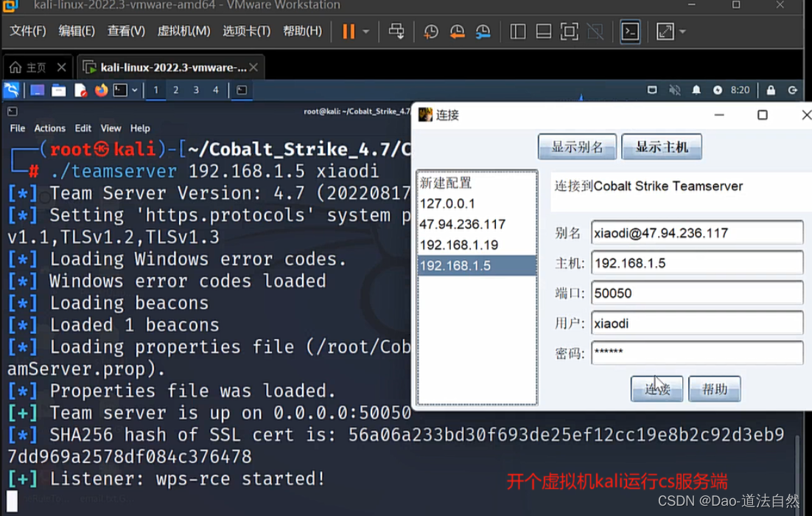
Task: Launch Firefox from the Kali panel
Action: [x=101, y=90]
